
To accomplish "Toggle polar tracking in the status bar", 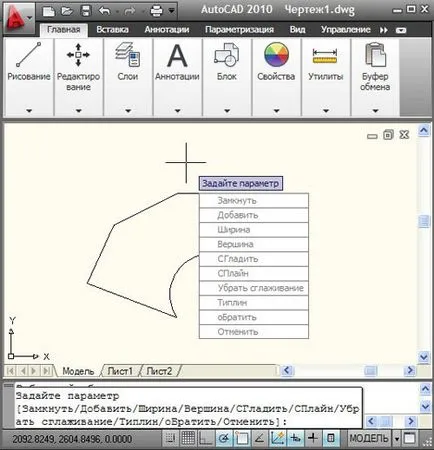I will [x=224, y=438].
